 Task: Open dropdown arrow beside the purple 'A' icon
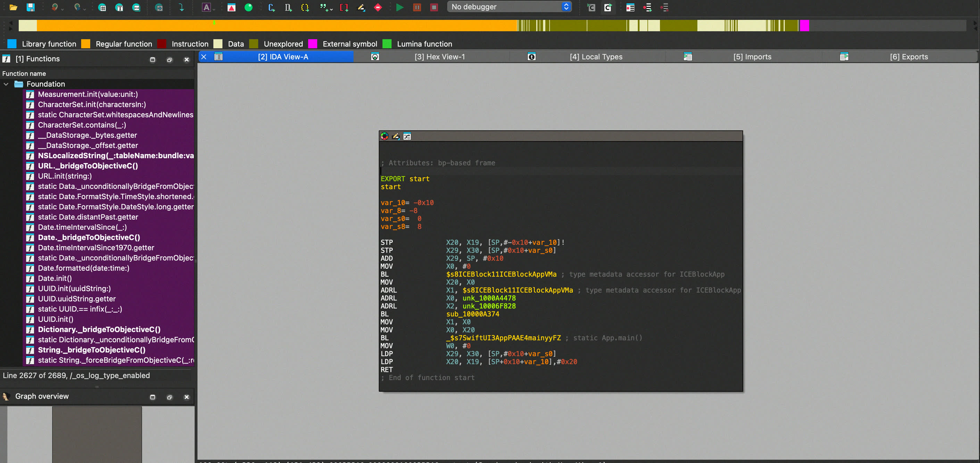pos(214,8)
